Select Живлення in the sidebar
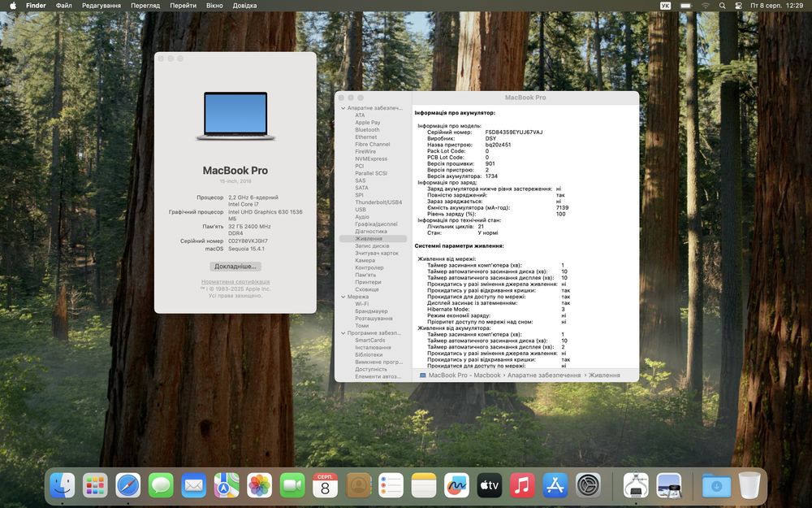The width and height of the screenshot is (812, 508). 373,239
